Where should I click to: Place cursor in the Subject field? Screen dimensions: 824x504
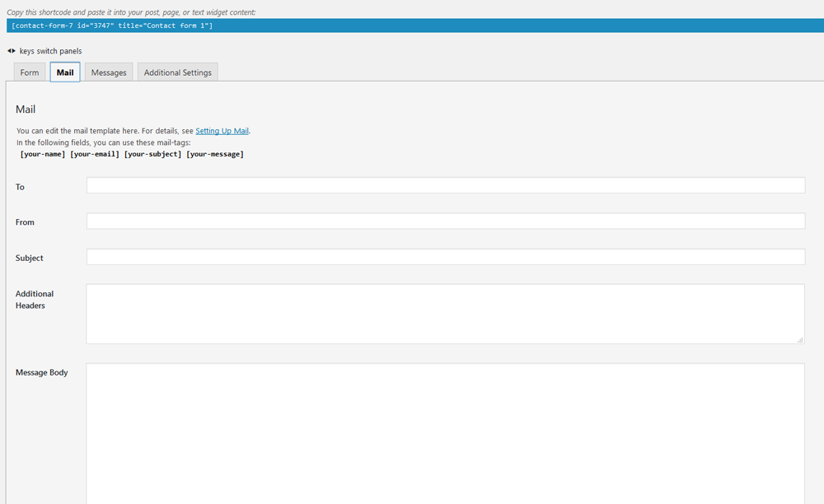[445, 257]
